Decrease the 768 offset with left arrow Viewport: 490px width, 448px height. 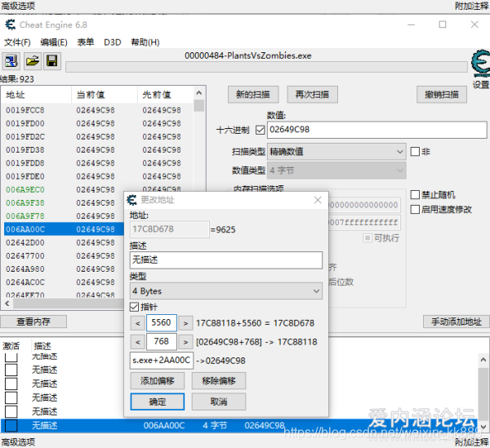pos(137,342)
